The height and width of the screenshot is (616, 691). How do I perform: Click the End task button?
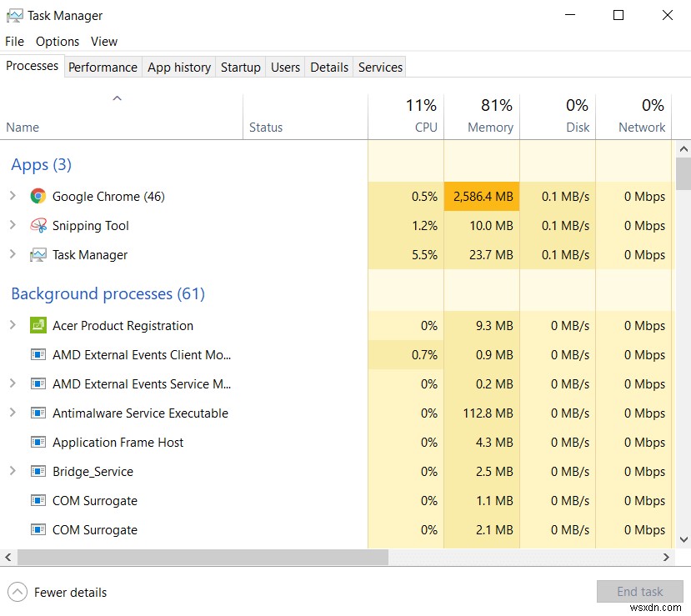point(640,591)
